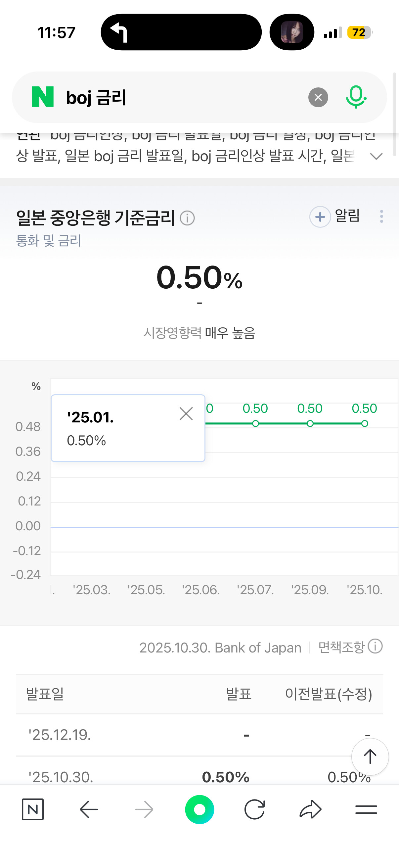This screenshot has height=868, width=399.
Task: Open Naver home from bottom N icon
Action: point(33,809)
